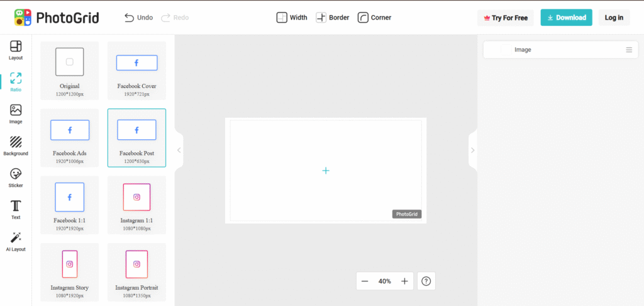Open the AI Layout tool
This screenshot has width=644, height=306.
(x=16, y=242)
